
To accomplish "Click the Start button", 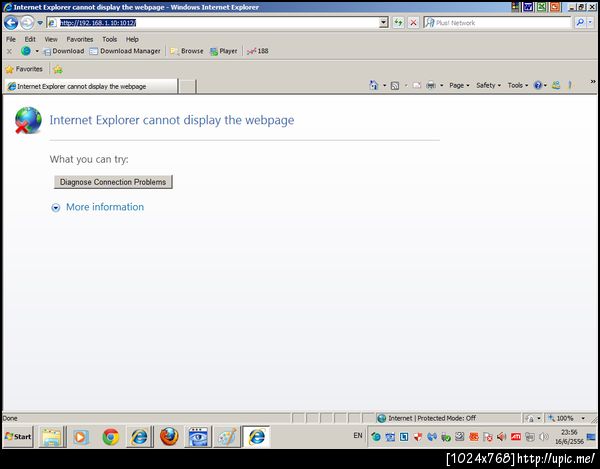I will 18,436.
